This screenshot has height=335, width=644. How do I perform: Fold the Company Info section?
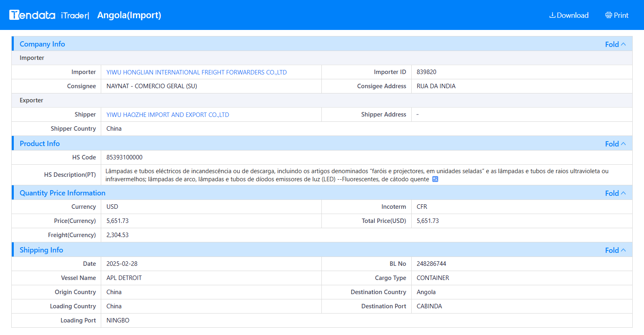(x=615, y=45)
